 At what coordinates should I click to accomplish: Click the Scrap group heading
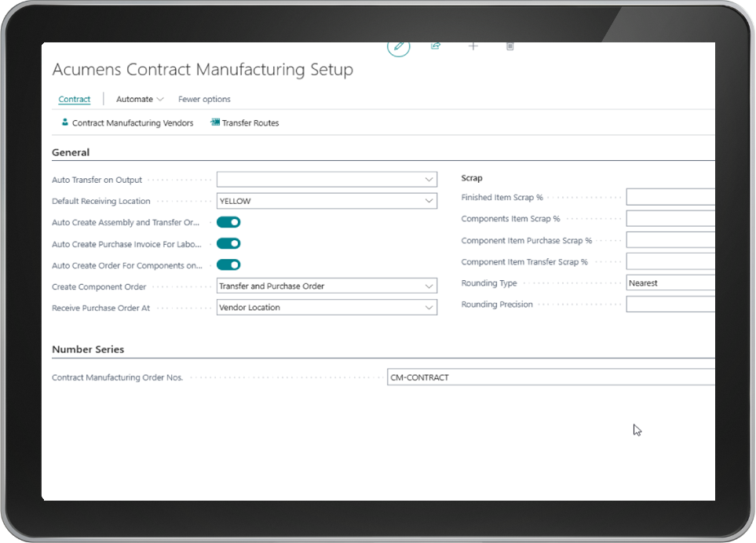click(472, 178)
